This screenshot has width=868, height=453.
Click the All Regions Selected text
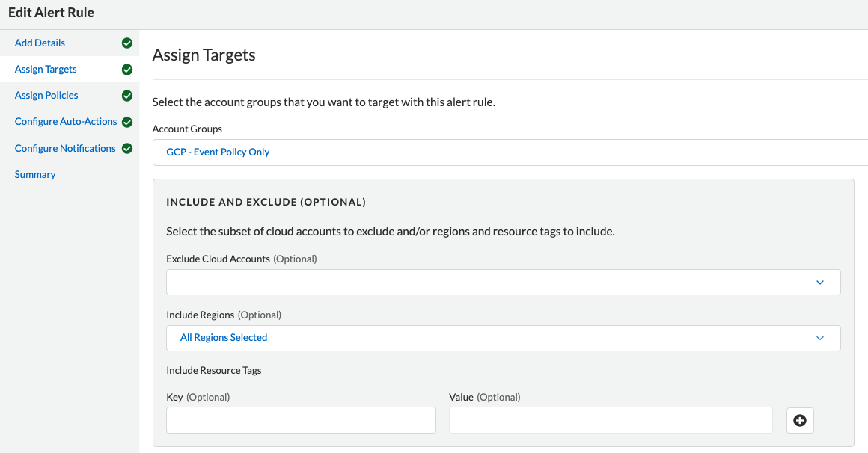click(224, 338)
